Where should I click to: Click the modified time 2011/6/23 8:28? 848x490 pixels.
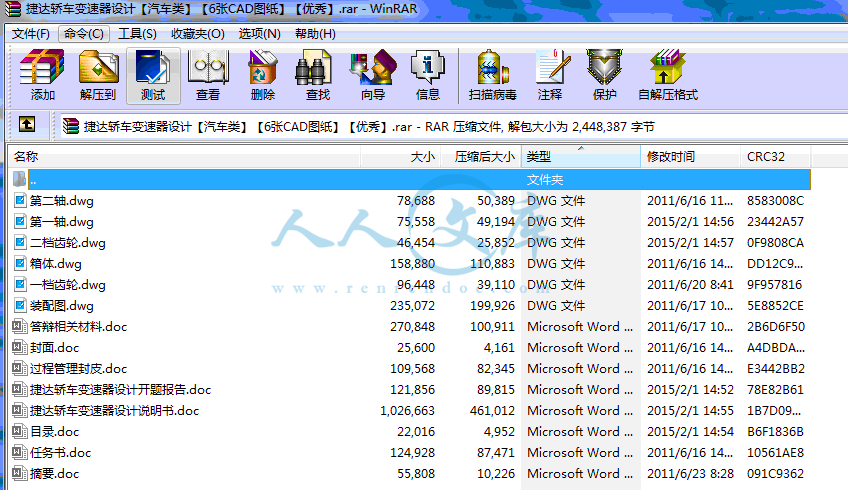691,474
